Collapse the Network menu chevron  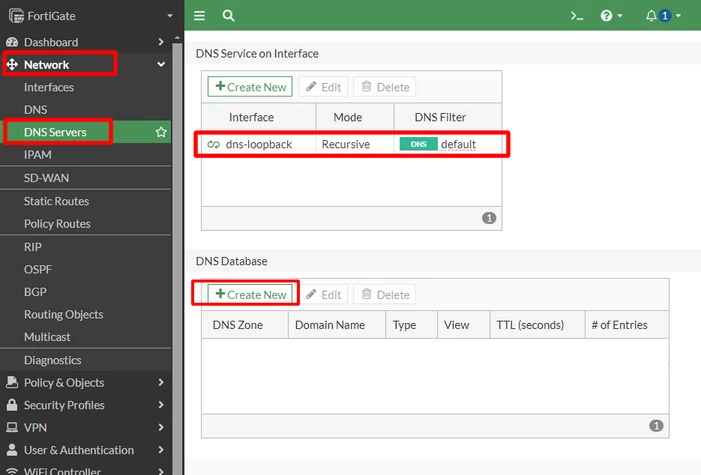pyautogui.click(x=161, y=64)
